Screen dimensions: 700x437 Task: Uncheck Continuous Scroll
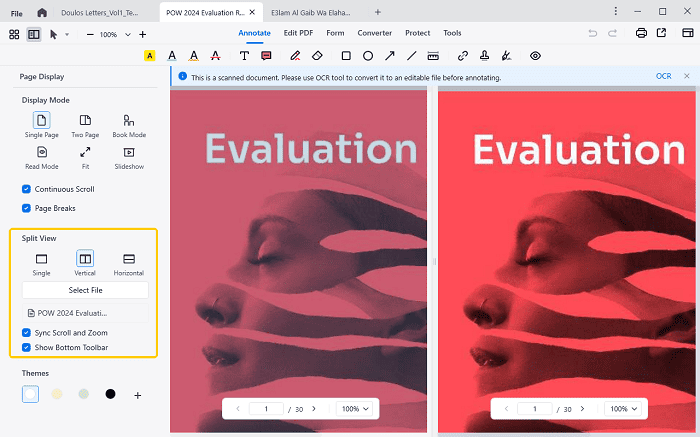[26, 189]
